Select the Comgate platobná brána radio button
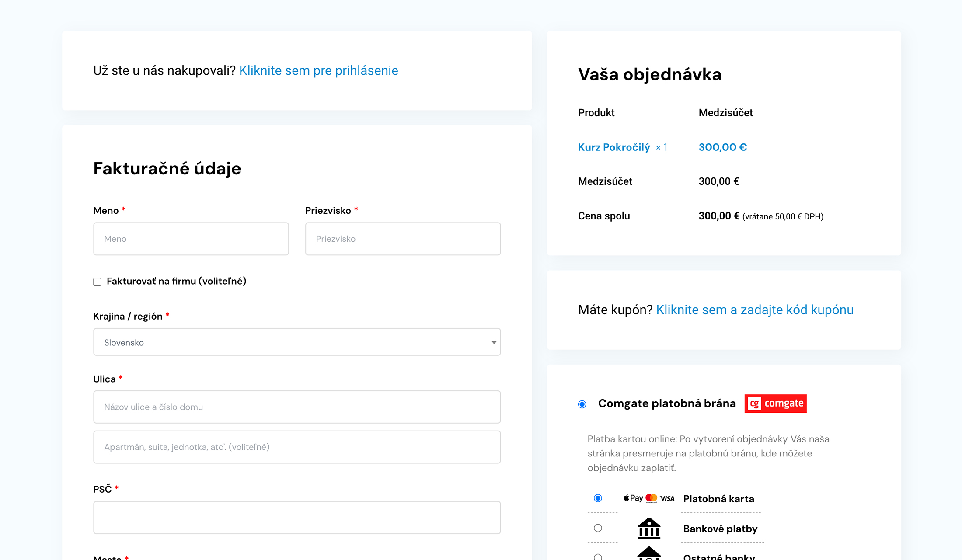Viewport: 962px width, 560px height. 582,404
